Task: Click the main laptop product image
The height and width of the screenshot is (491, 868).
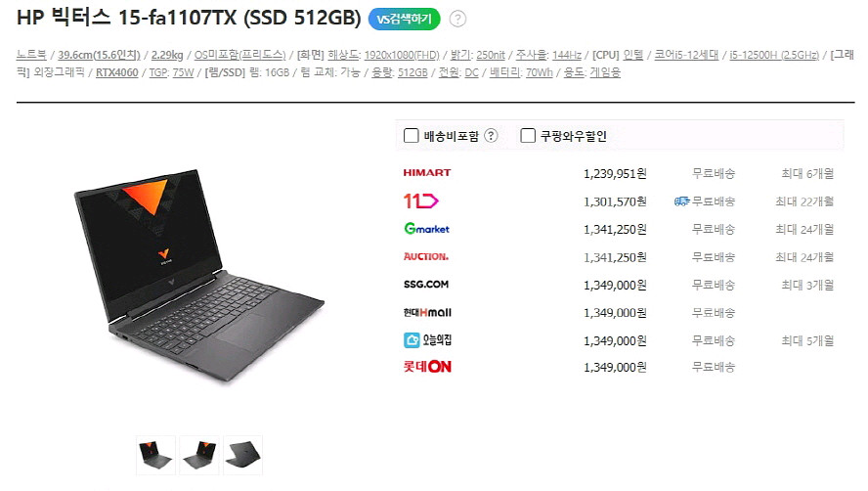Action: [x=199, y=276]
